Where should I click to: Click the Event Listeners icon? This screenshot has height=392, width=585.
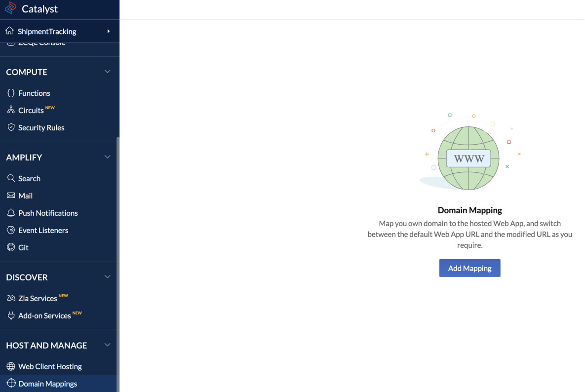click(x=11, y=230)
